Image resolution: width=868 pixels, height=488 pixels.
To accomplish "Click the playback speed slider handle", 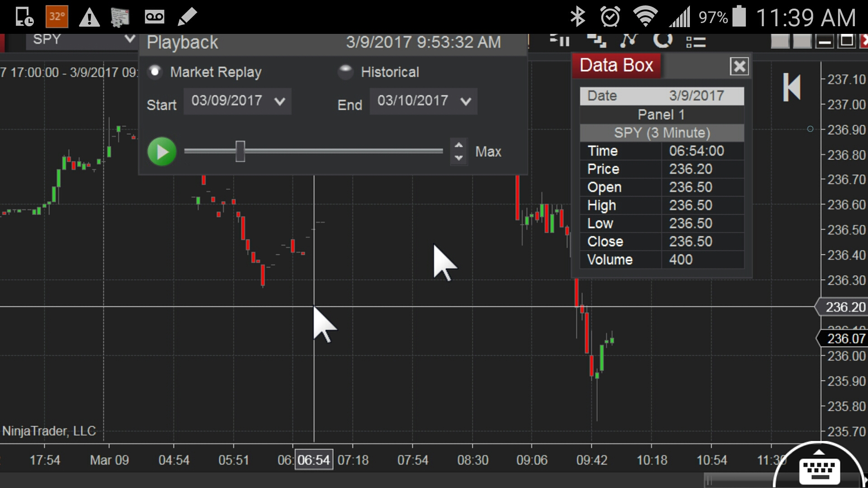I will click(x=240, y=151).
